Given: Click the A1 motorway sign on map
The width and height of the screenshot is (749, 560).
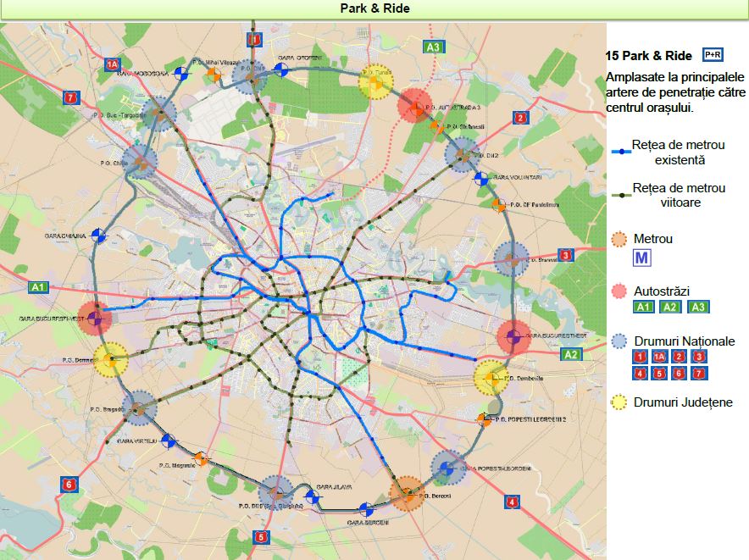Looking at the screenshot, I should point(37,287).
